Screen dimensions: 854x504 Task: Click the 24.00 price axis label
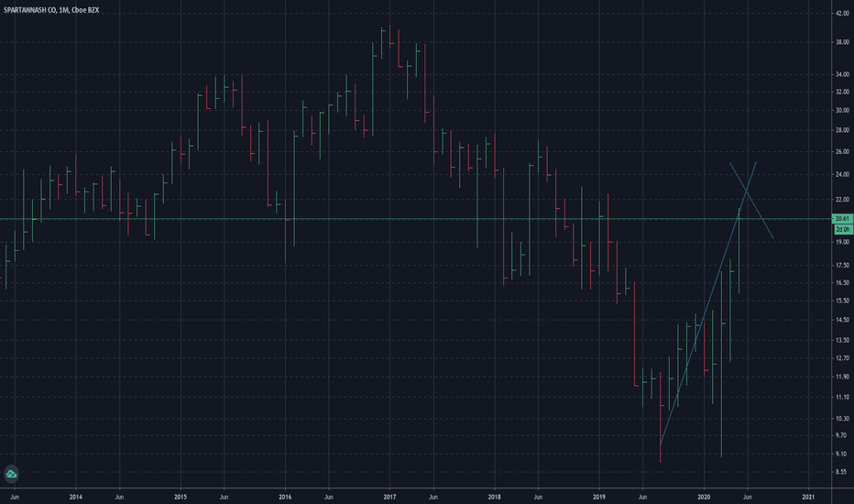pyautogui.click(x=842, y=175)
